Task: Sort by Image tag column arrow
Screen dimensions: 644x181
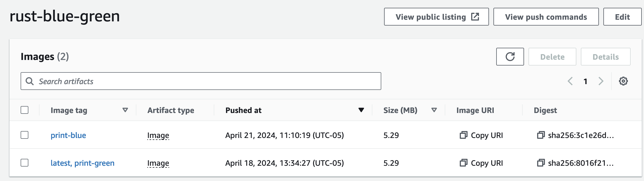Action: (x=125, y=110)
